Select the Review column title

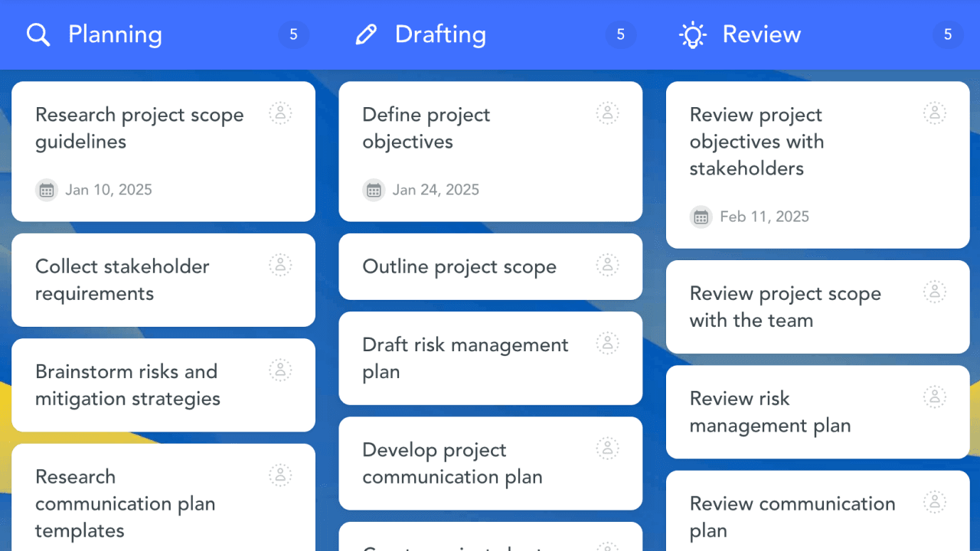pyautogui.click(x=761, y=34)
